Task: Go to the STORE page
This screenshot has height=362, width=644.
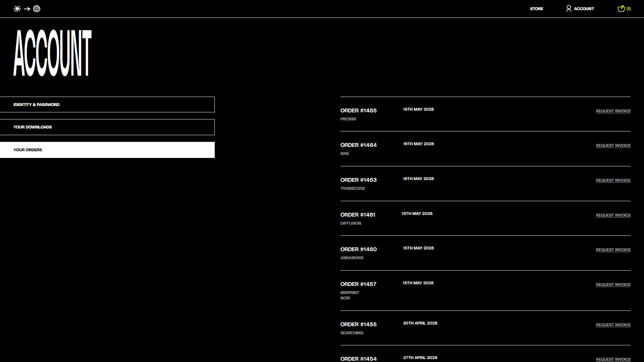Action: [x=536, y=9]
